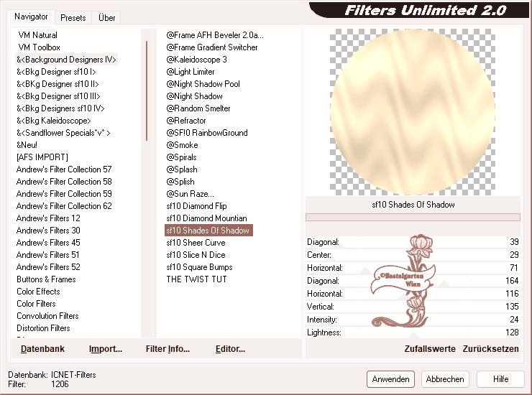532x395 pixels.
Task: Select VM Natural category
Action: [37, 35]
